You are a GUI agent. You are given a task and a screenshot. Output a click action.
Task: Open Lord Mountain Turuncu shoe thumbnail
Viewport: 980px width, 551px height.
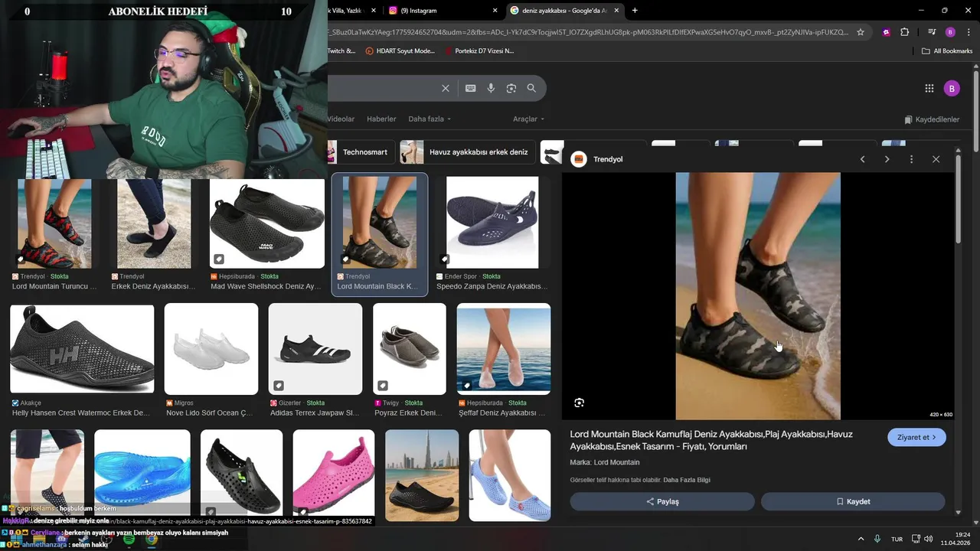click(54, 223)
